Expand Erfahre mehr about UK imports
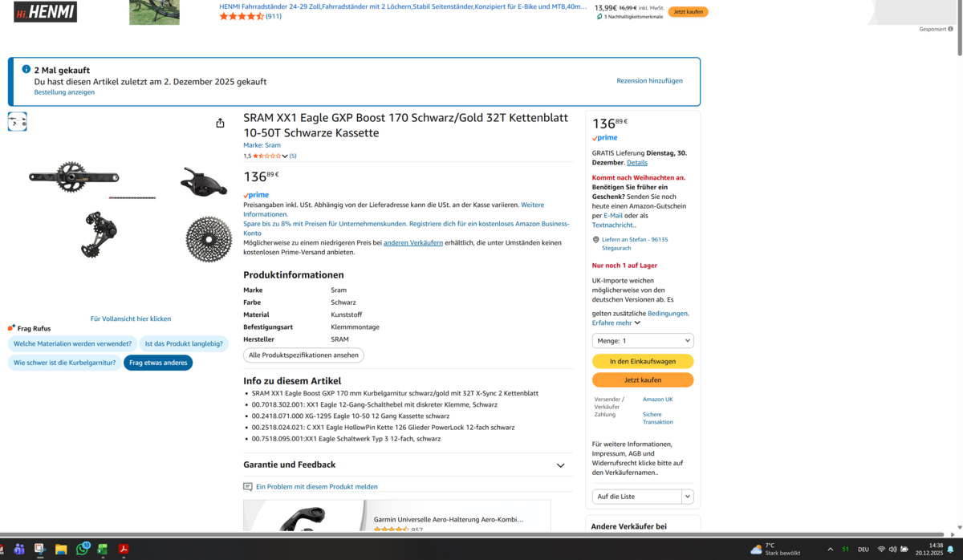The height and width of the screenshot is (560, 963). point(616,323)
